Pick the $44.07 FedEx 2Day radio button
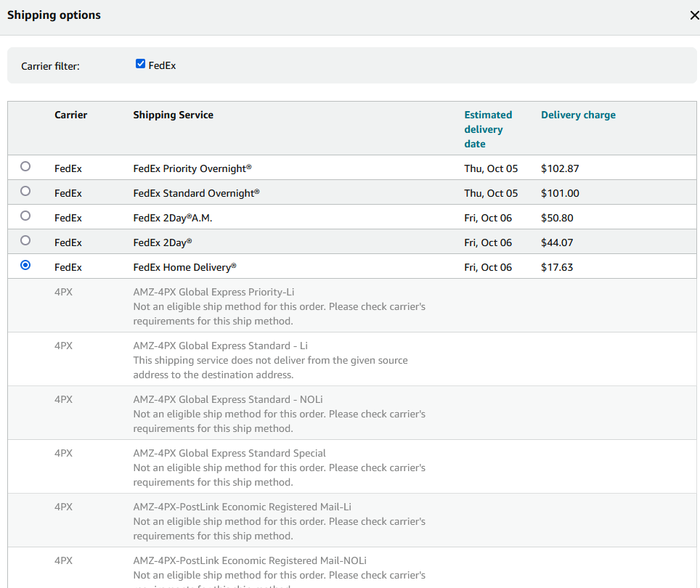 pyautogui.click(x=25, y=240)
